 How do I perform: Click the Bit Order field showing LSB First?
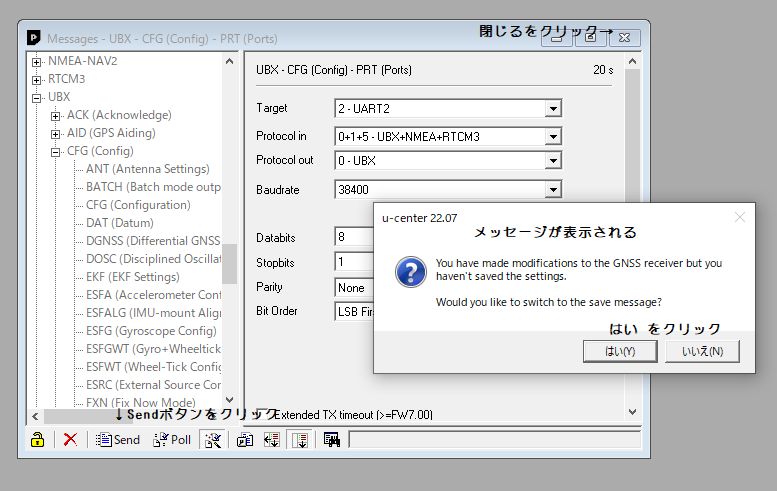point(354,312)
